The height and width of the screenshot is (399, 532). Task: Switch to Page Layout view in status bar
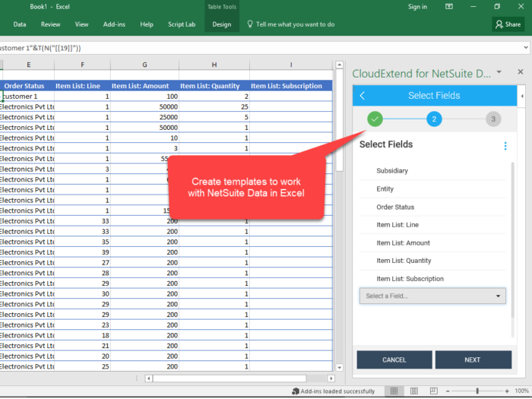(414, 391)
